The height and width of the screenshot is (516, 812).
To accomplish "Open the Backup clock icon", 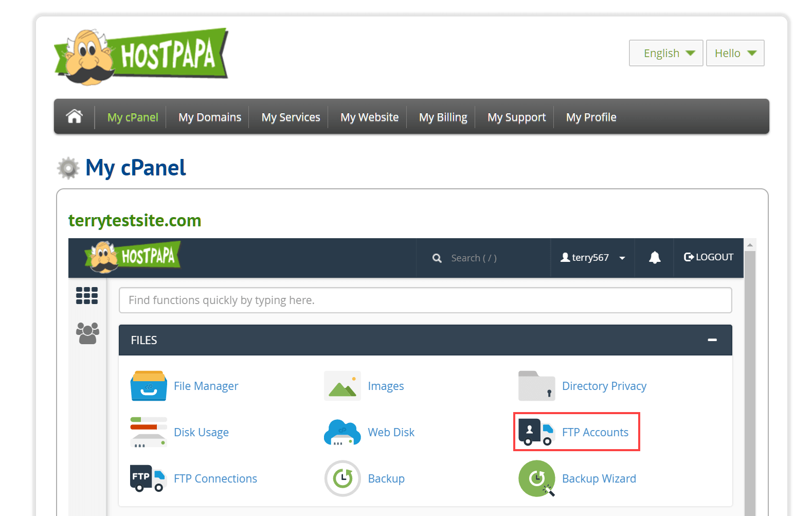I will (x=342, y=478).
